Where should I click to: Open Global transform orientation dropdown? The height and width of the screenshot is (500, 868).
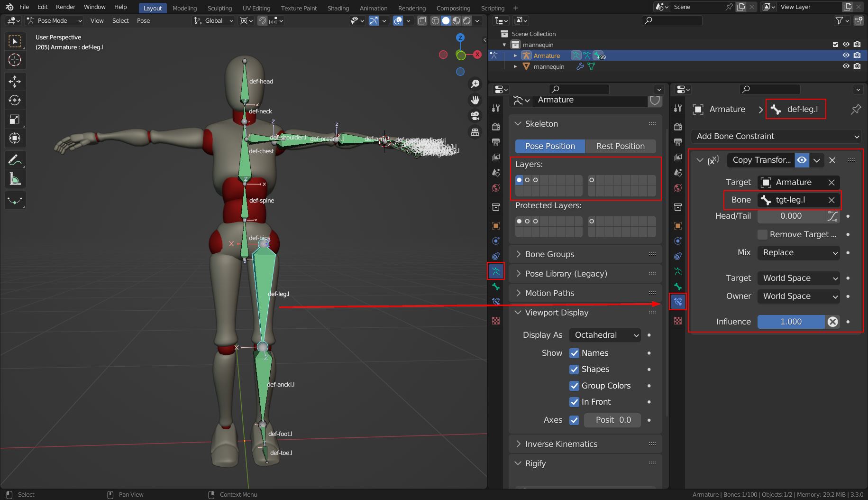[214, 20]
